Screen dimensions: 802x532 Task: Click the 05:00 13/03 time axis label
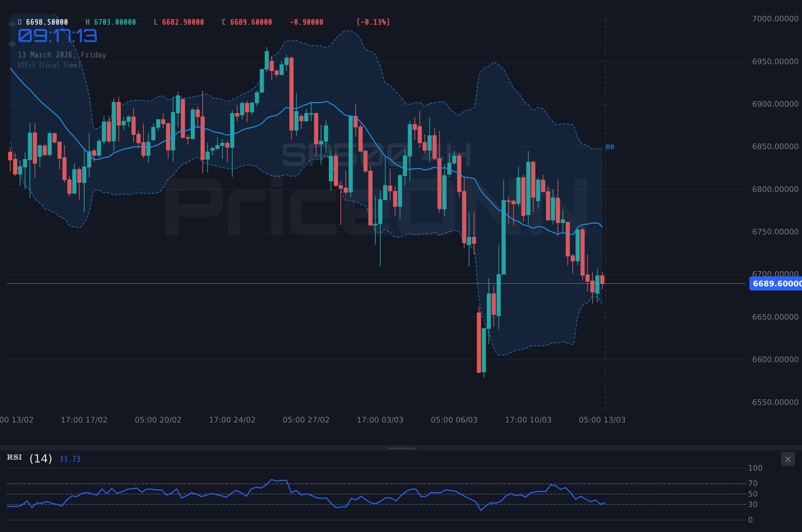click(x=602, y=420)
